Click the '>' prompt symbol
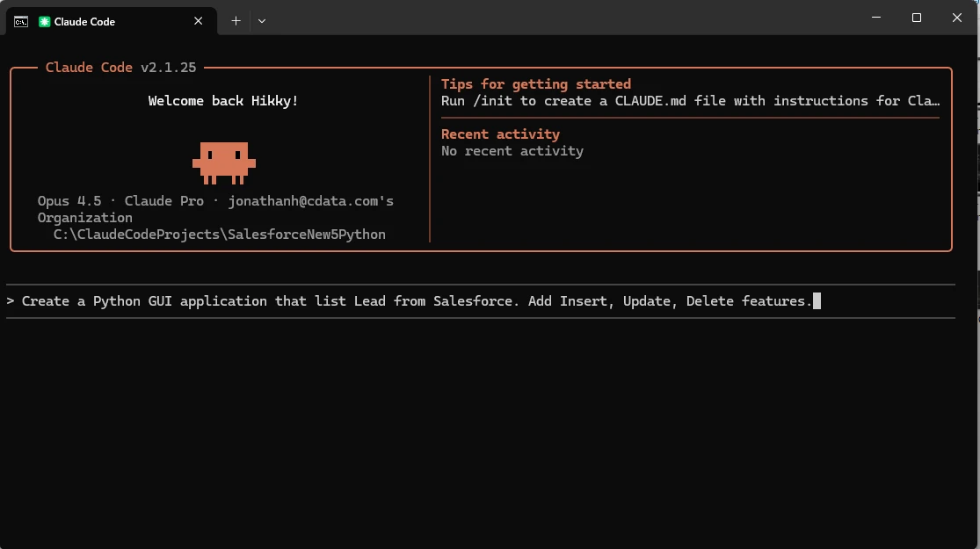The image size is (980, 549). coord(11,301)
